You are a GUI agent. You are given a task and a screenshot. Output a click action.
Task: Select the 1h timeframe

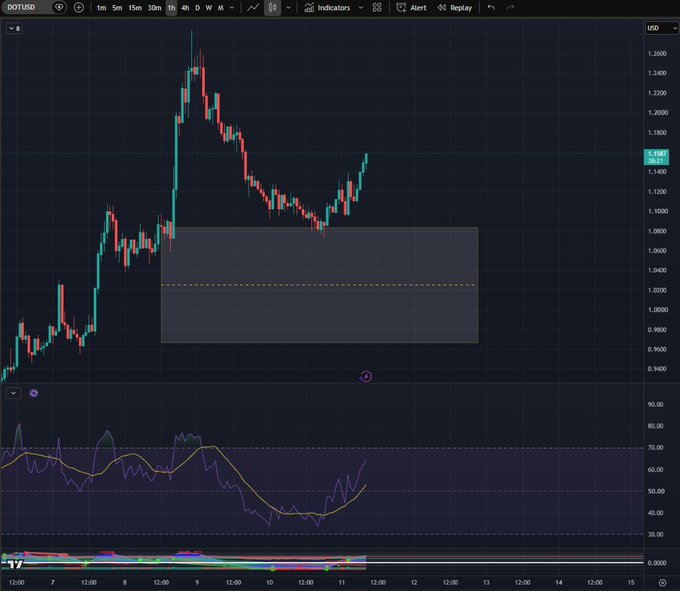coord(171,8)
